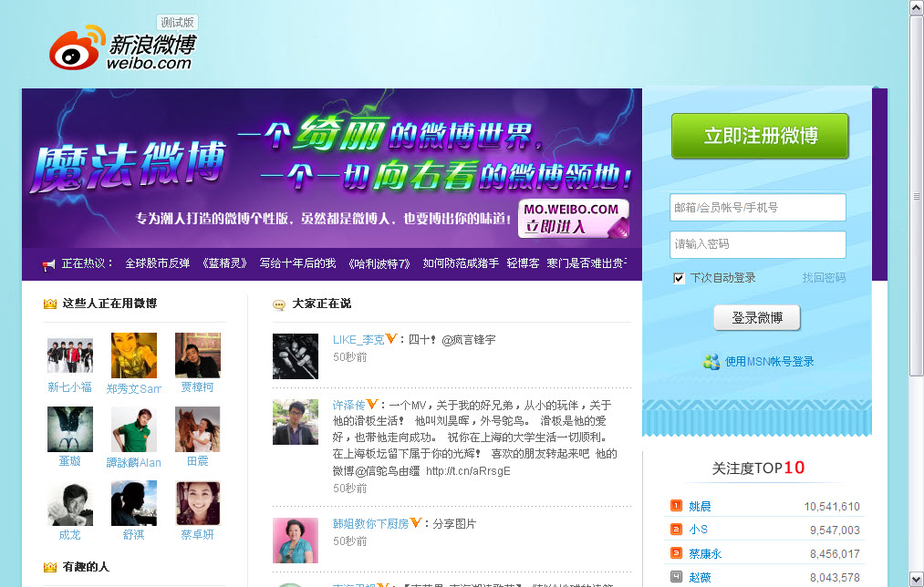This screenshot has height=587, width=924.
Task: Open 郑秀文Sam's avatar thumbnail
Action: [x=134, y=355]
